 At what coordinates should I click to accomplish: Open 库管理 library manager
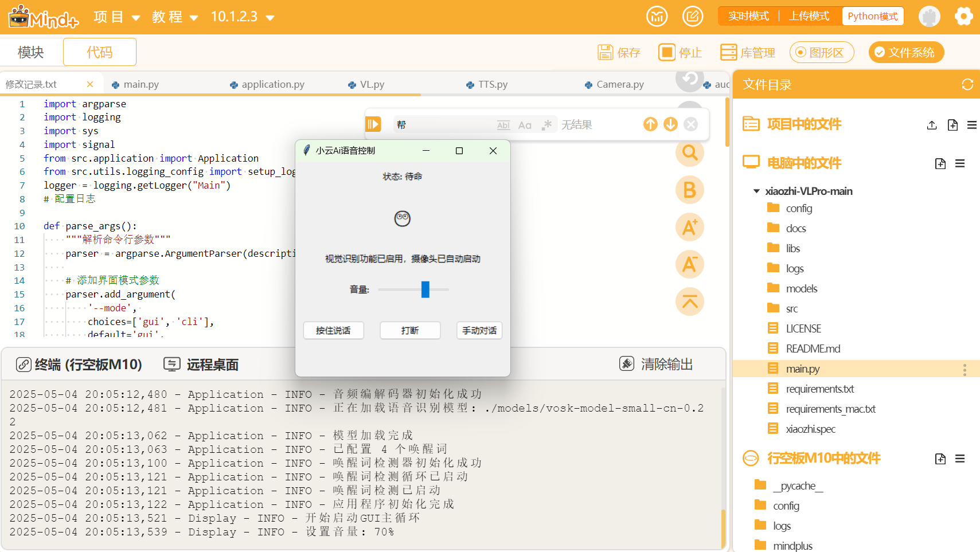click(x=748, y=52)
